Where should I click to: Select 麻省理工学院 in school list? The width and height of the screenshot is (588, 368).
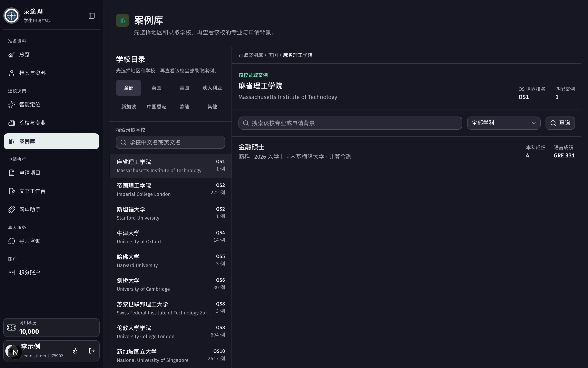coord(170,166)
